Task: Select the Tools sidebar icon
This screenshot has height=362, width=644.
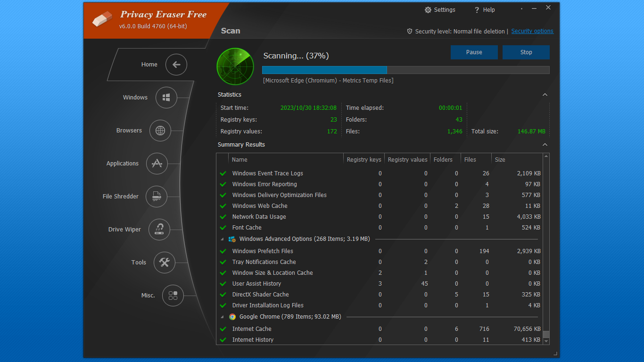Action: [x=164, y=263]
